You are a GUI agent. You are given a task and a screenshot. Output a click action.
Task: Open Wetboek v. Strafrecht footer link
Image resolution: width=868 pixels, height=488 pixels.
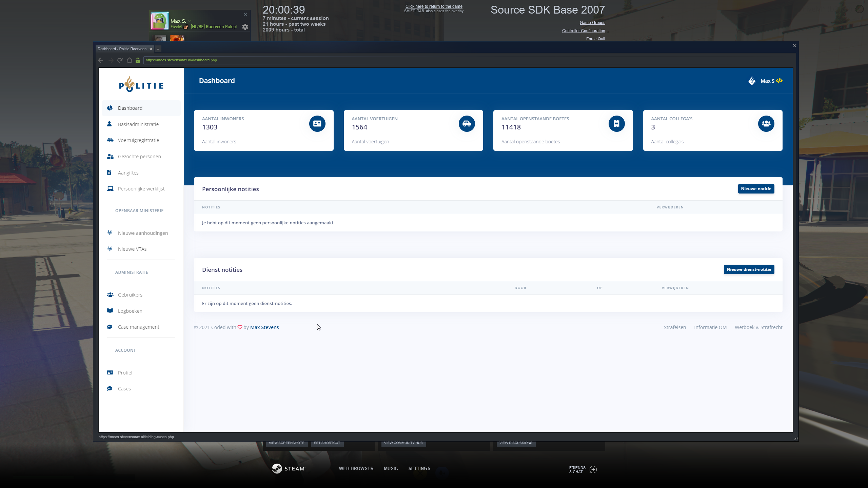point(758,327)
